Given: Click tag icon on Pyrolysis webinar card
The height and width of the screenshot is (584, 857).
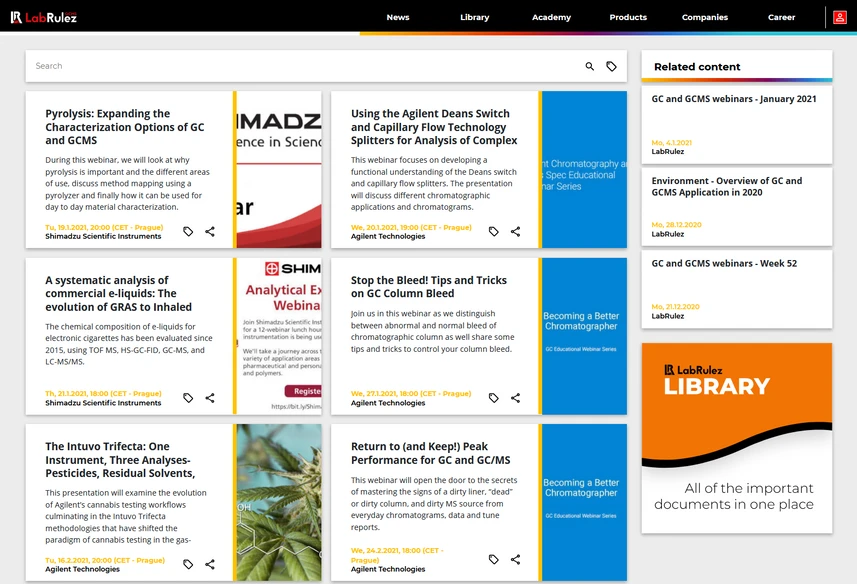Looking at the screenshot, I should 188,232.
